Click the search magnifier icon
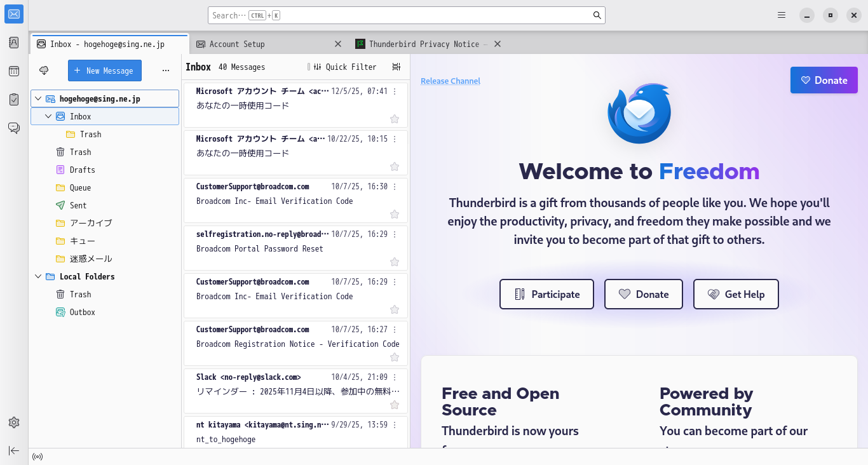The width and height of the screenshot is (868, 465). click(x=597, y=15)
